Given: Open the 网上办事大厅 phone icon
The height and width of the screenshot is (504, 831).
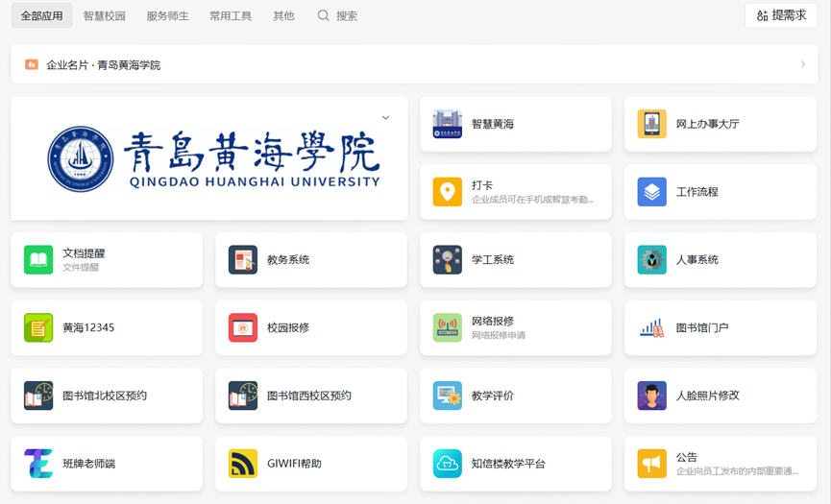Looking at the screenshot, I should (652, 124).
